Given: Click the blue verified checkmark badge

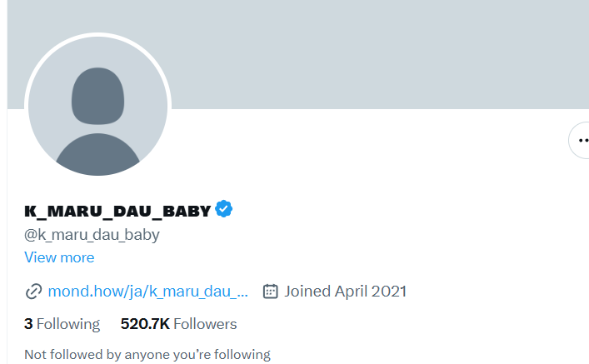Looking at the screenshot, I should pos(224,209).
